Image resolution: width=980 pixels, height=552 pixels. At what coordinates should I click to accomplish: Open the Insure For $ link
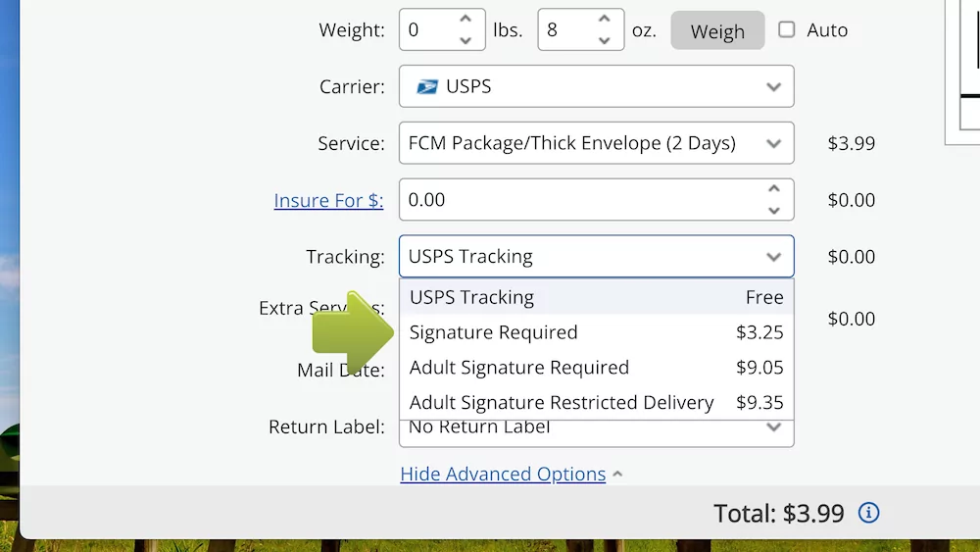(x=328, y=200)
